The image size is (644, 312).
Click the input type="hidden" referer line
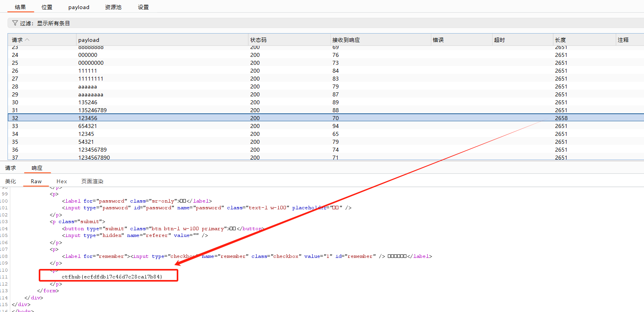135,235
